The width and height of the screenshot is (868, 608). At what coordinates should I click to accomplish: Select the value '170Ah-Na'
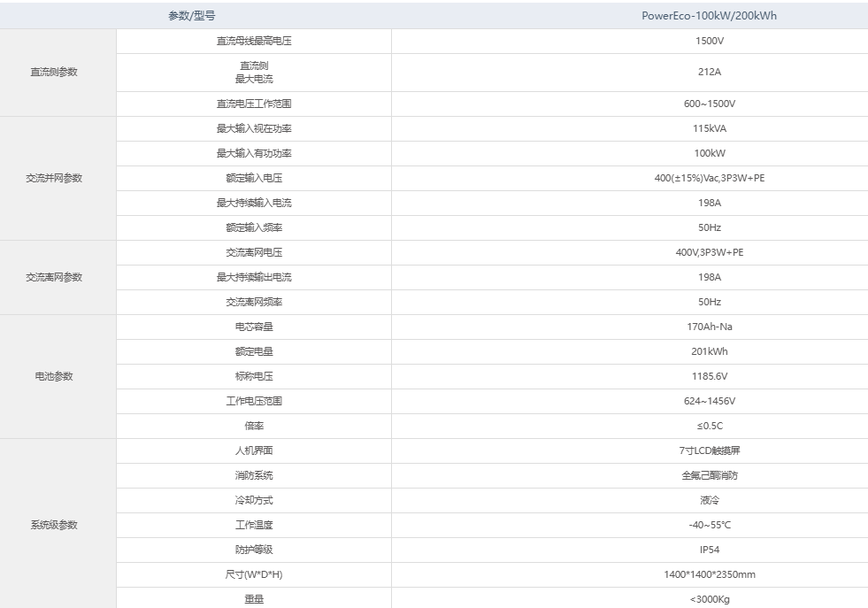coord(710,327)
